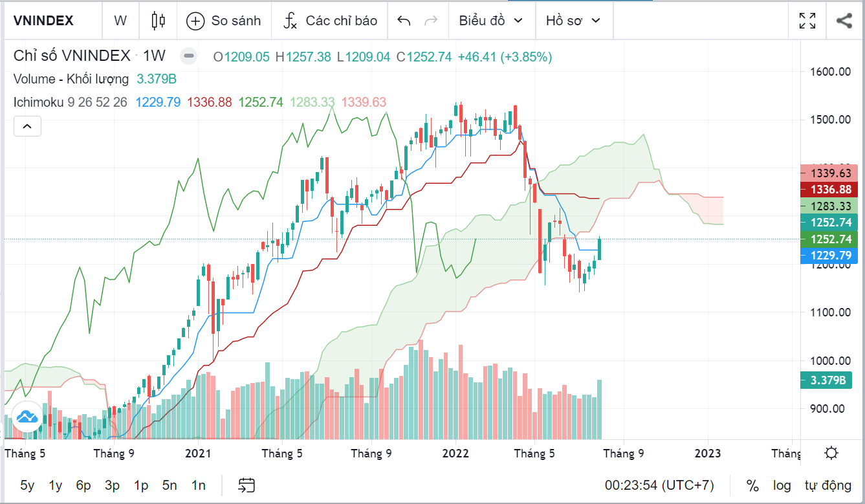The image size is (865, 504).
Task: Select the 5y time range
Action: (x=27, y=485)
